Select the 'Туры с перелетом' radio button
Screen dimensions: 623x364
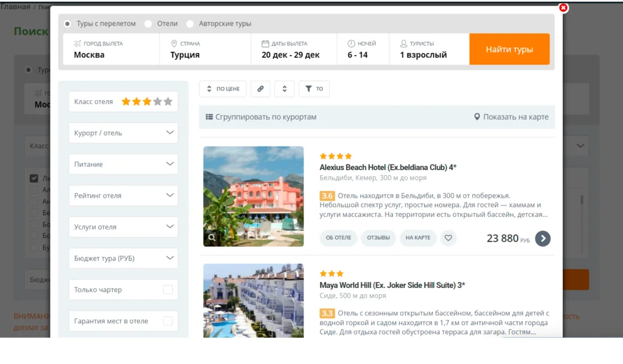[68, 24]
